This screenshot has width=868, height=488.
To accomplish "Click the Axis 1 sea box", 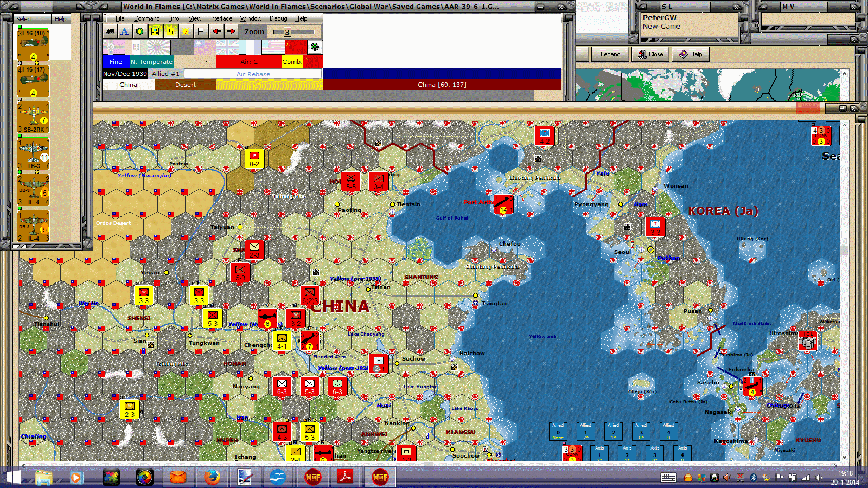I will pos(599,453).
